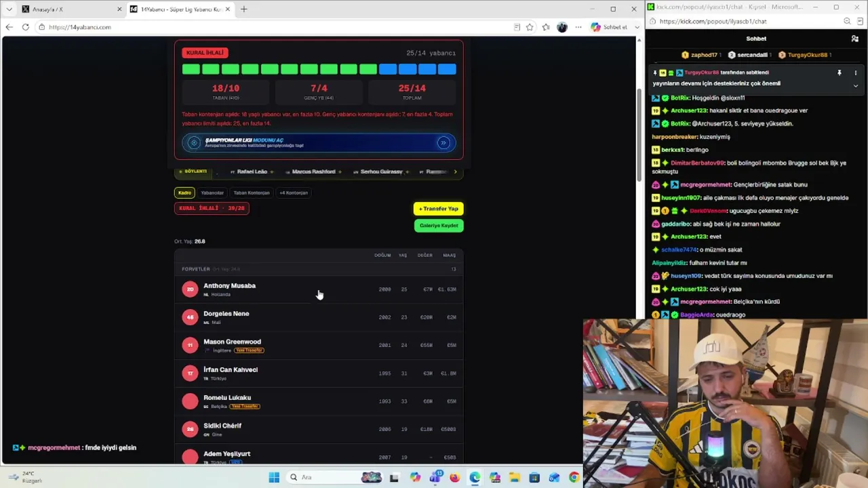Select player Romelu Lukaku
This screenshot has width=868, height=488.
(319, 401)
